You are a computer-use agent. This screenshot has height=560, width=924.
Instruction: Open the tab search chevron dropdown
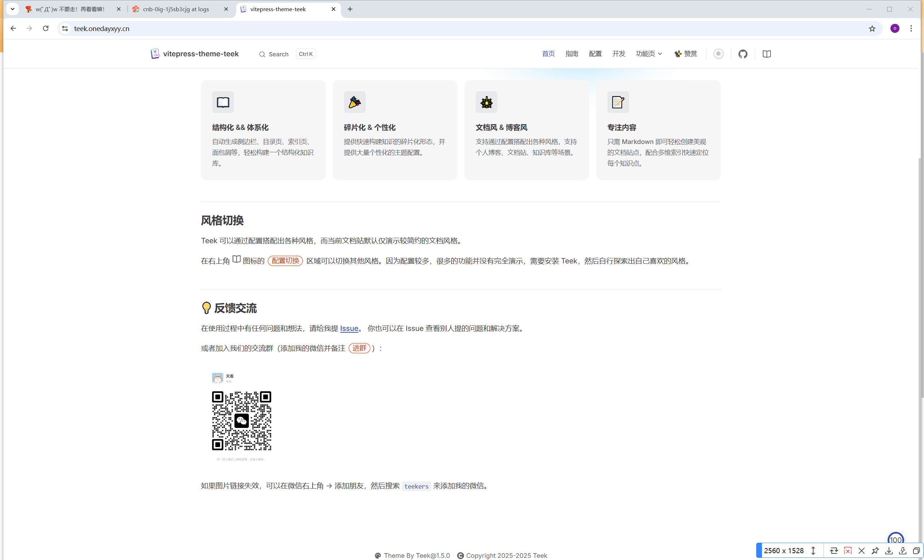tap(12, 9)
